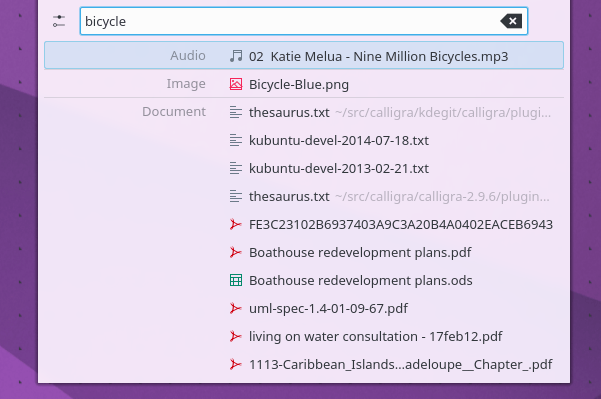Image resolution: width=601 pixels, height=399 pixels.
Task: Click the music note icon for Nine Million Bicycles
Action: pyautogui.click(x=236, y=56)
